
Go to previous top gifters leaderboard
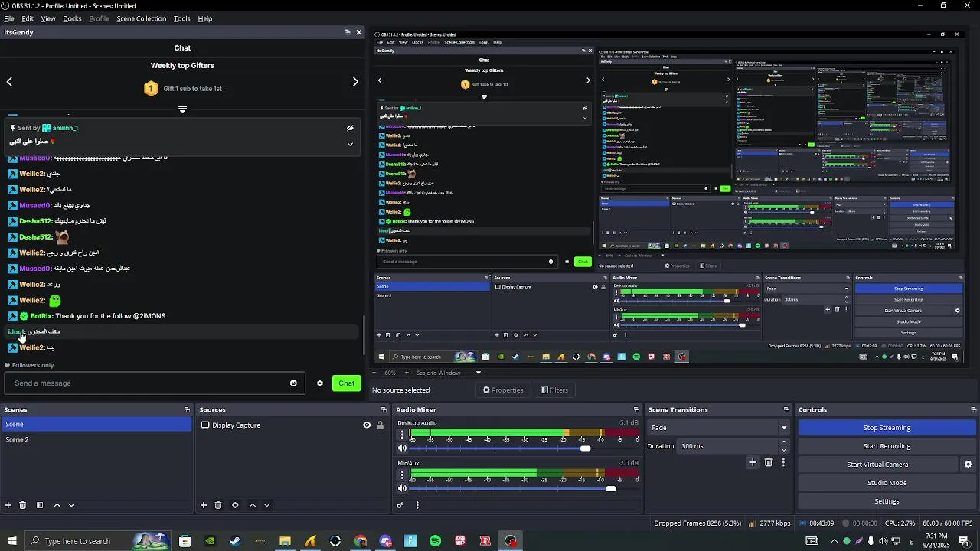(x=9, y=81)
